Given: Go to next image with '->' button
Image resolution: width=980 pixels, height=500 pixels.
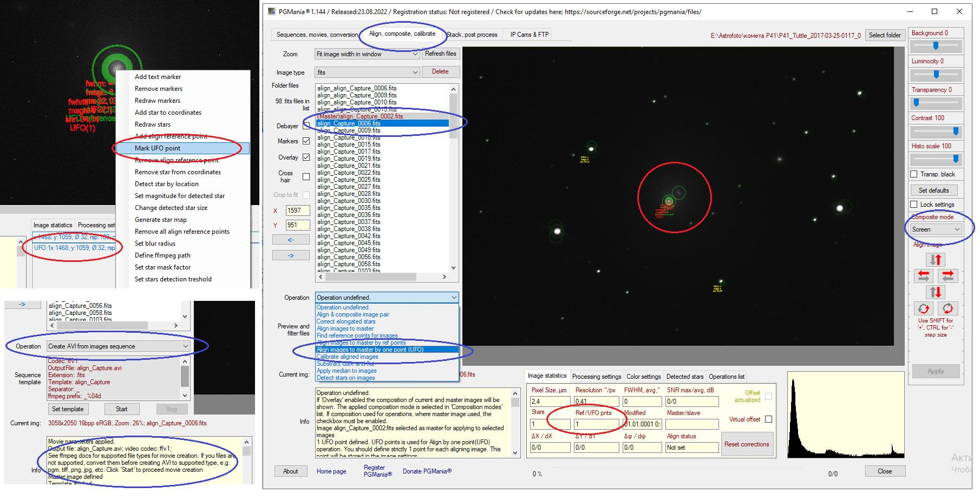Looking at the screenshot, I should [291, 255].
